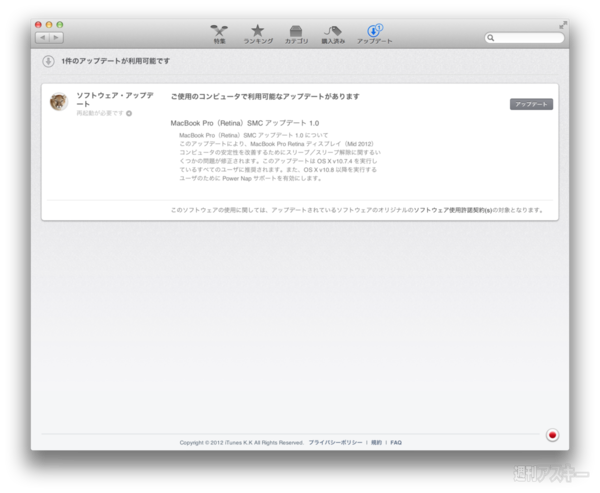Click the MacBook Pro (Retina) SMC アップデート 1.0 heading
Screen dimensions: 600x493
tap(245, 123)
